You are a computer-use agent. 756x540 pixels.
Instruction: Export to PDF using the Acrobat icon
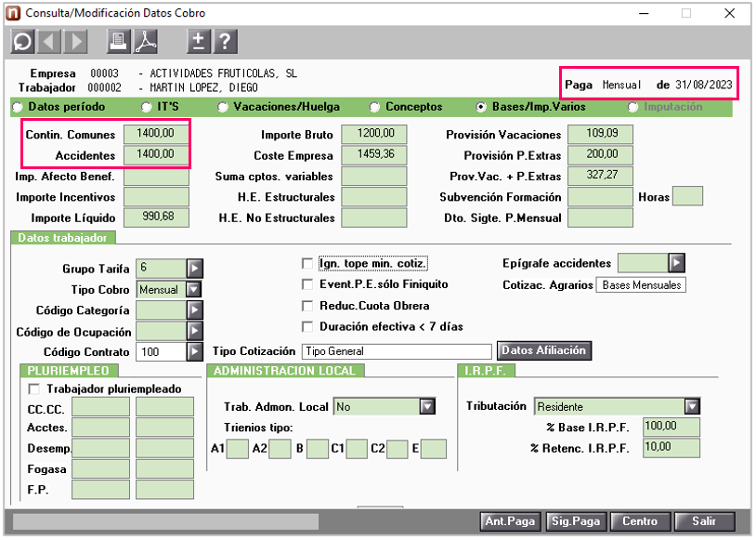point(147,41)
